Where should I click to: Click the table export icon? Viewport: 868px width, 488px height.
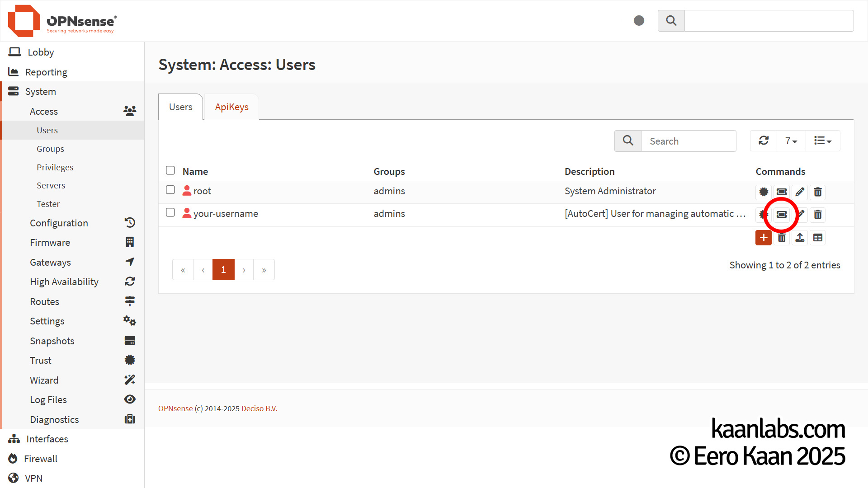818,238
